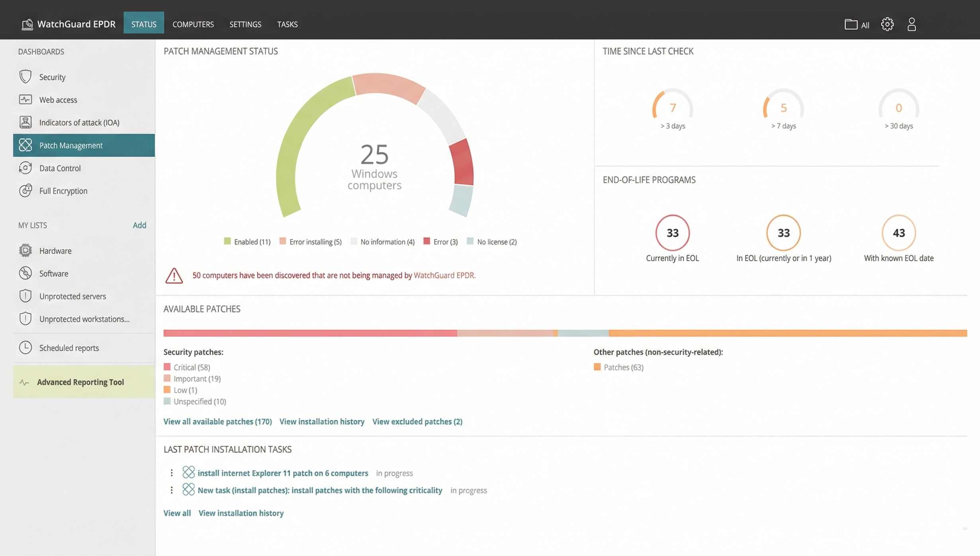Image resolution: width=980 pixels, height=556 pixels.
Task: Click the unmanaged computers warning triangle
Action: click(174, 276)
